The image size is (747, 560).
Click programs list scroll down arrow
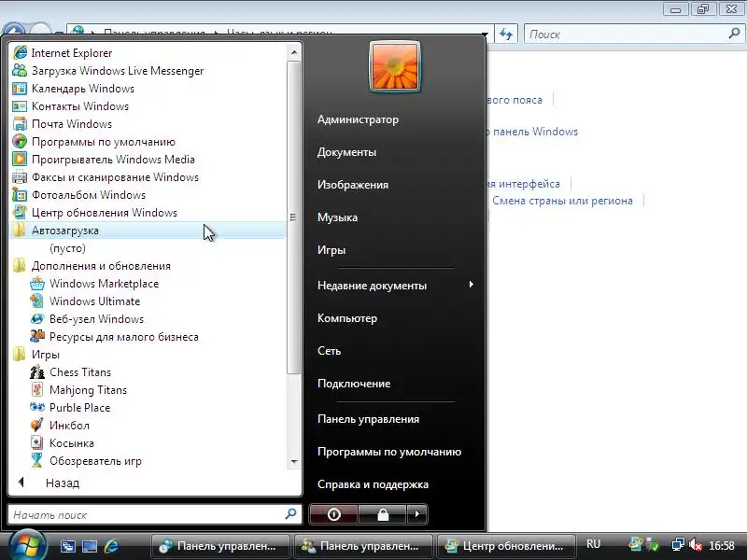pyautogui.click(x=294, y=461)
